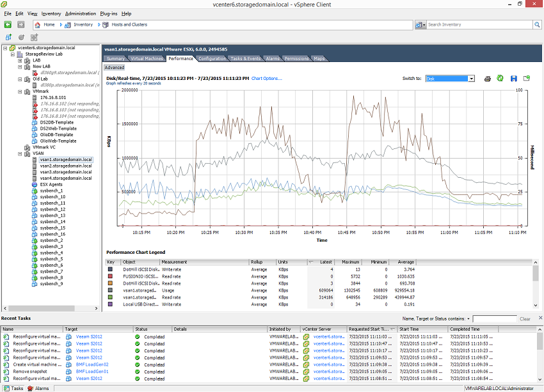Screen dimensions: 544x392
Task: Switch to the Alarms tab
Action: click(273, 59)
